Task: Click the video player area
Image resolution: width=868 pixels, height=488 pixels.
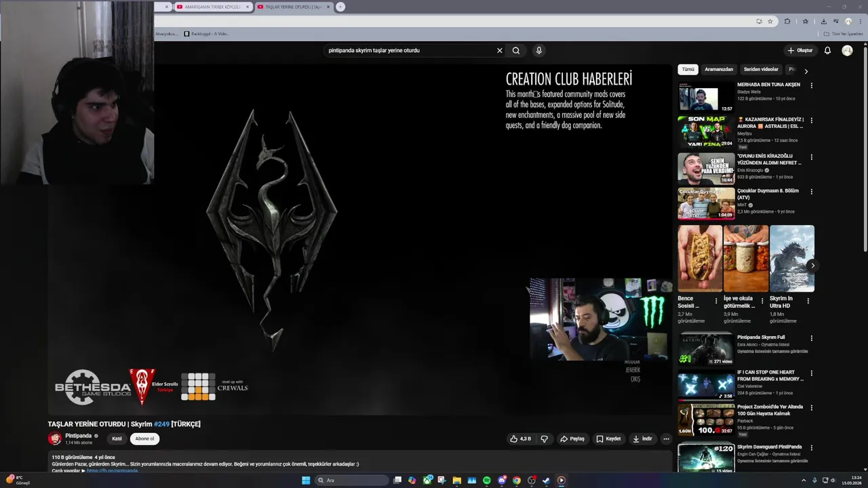Action: (x=359, y=239)
